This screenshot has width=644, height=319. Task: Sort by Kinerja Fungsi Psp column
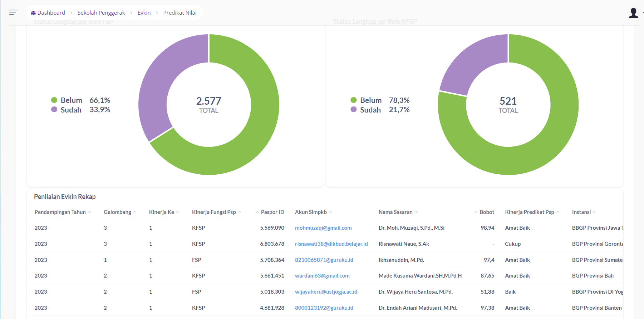click(216, 212)
